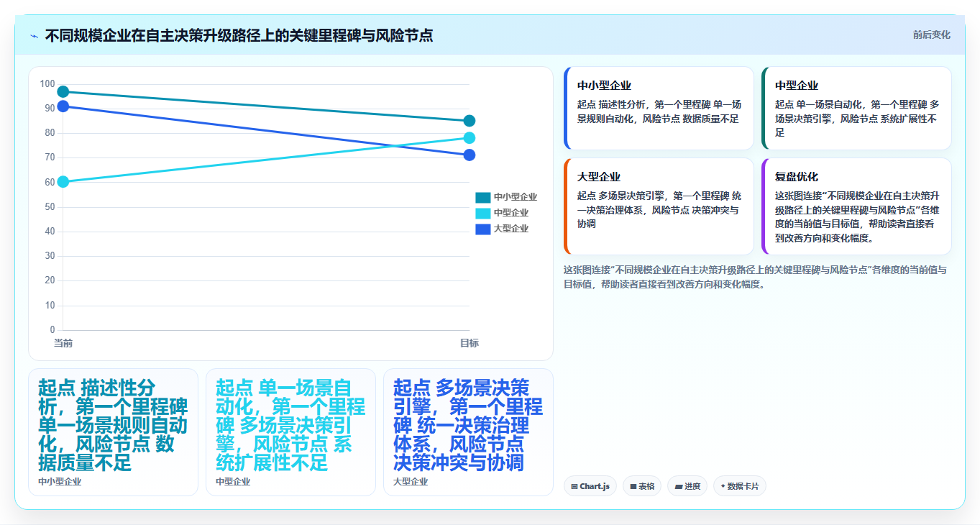Select the teal data point at 目标 near 85
Screen dimensions: 980x525
pyautogui.click(x=470, y=121)
